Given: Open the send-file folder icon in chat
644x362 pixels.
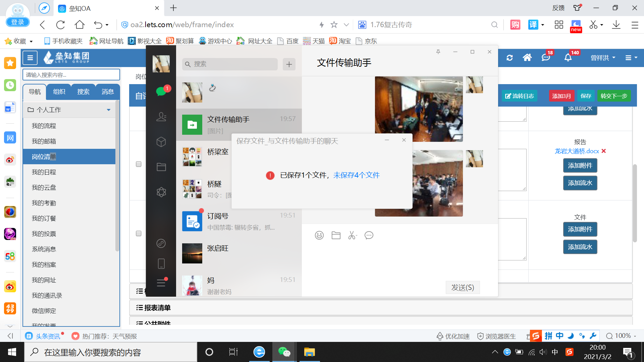Looking at the screenshot, I should (336, 235).
